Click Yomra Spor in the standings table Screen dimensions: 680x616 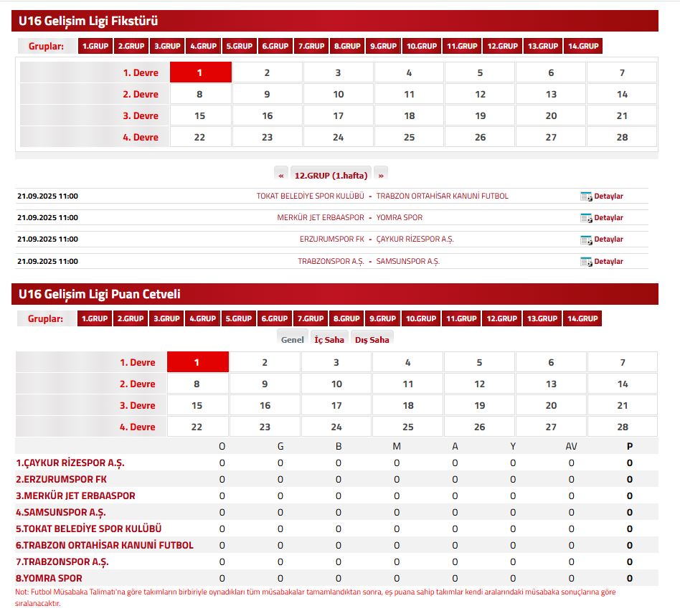point(49,578)
